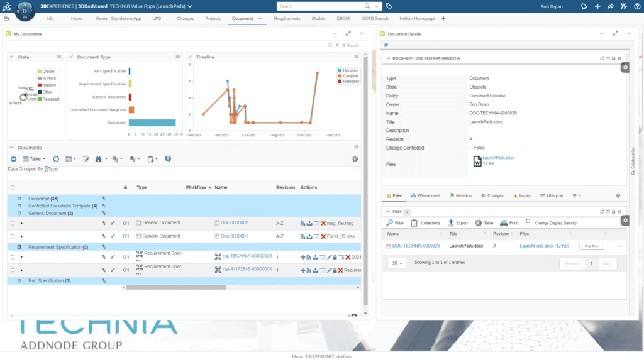Open DOC-TECHNIA-0000029 in Files table
Image resolution: width=644 pixels, height=362 pixels.
click(x=416, y=246)
